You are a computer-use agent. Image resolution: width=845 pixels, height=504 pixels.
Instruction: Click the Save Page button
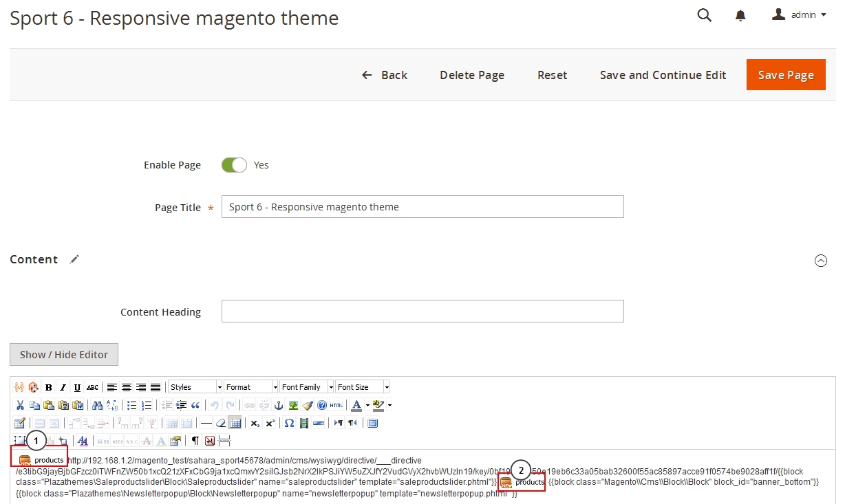[786, 75]
